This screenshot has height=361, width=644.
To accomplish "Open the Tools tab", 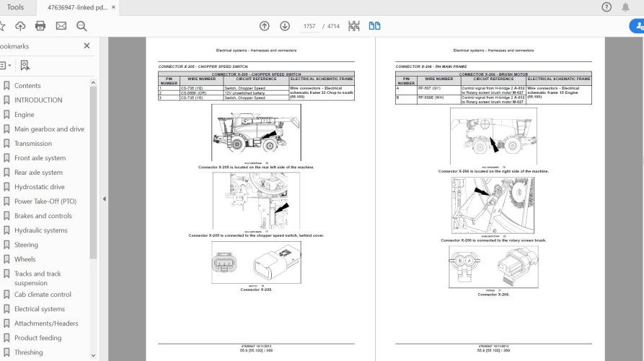I will pyautogui.click(x=15, y=7).
